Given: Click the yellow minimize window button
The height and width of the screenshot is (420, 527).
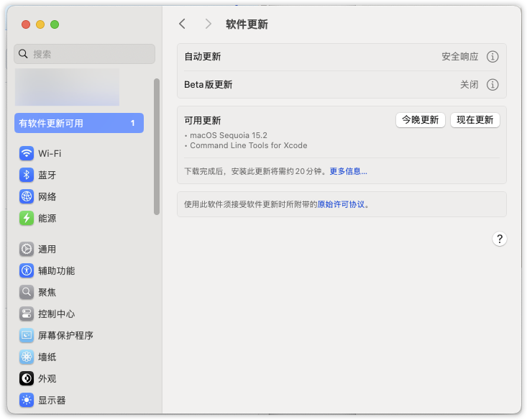Looking at the screenshot, I should click(x=40, y=24).
